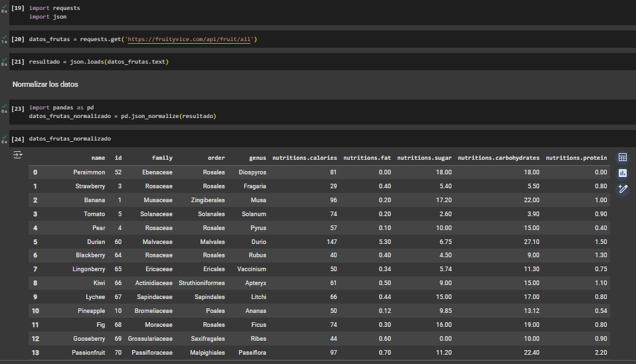Open suggested charts icon beside dataframe
Image resolution: width=636 pixels, height=364 pixels.
[x=623, y=173]
